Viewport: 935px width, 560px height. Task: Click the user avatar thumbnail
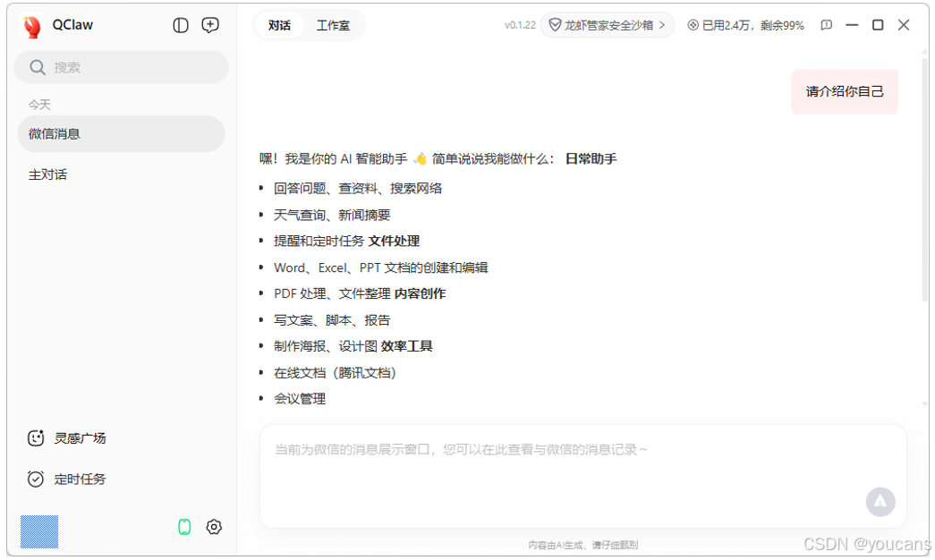coord(39,531)
